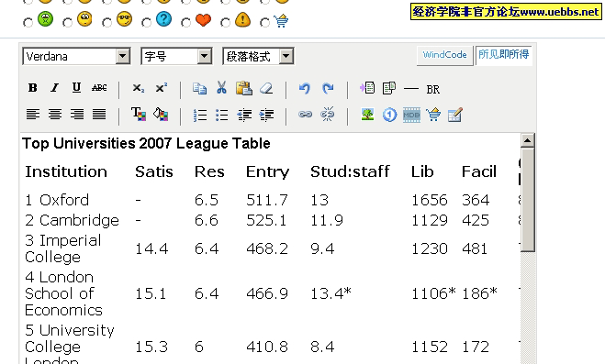The height and width of the screenshot is (364, 605).
Task: Click the blue circled number 1 icon
Action: [389, 115]
